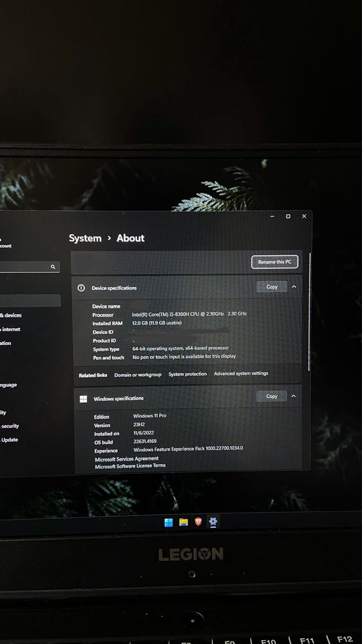The width and height of the screenshot is (362, 644).
Task: Click the info icon beside Device specifications
Action: 81,288
